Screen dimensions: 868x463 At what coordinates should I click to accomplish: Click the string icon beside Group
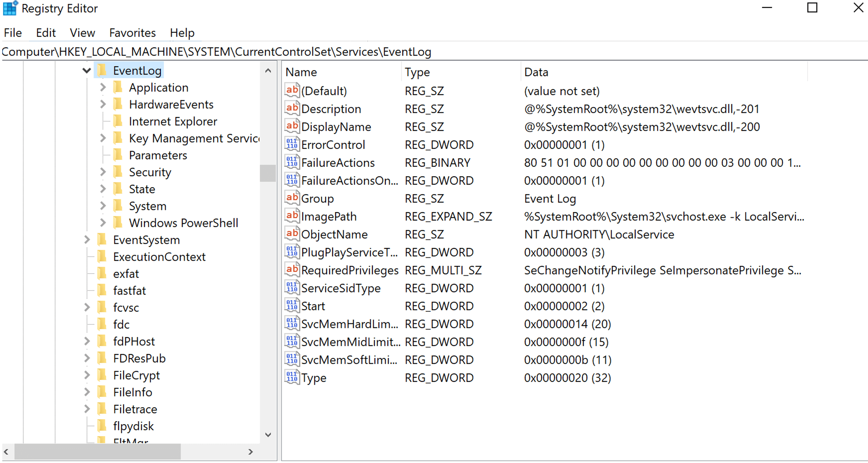point(292,198)
